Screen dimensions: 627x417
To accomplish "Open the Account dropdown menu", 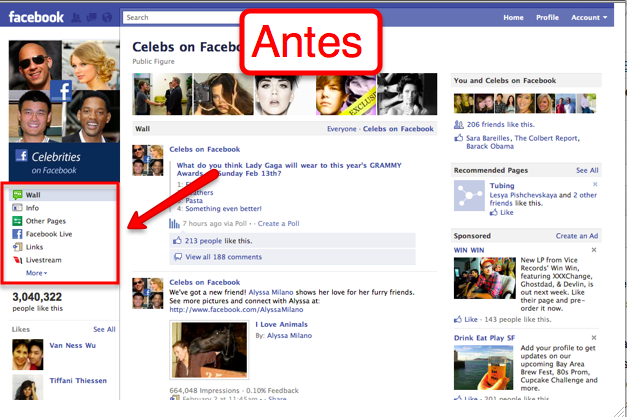I will click(589, 18).
